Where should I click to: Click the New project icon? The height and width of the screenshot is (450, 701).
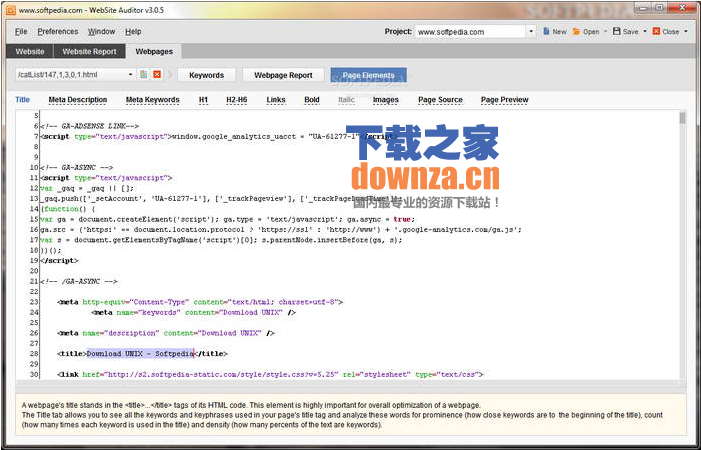click(x=546, y=31)
